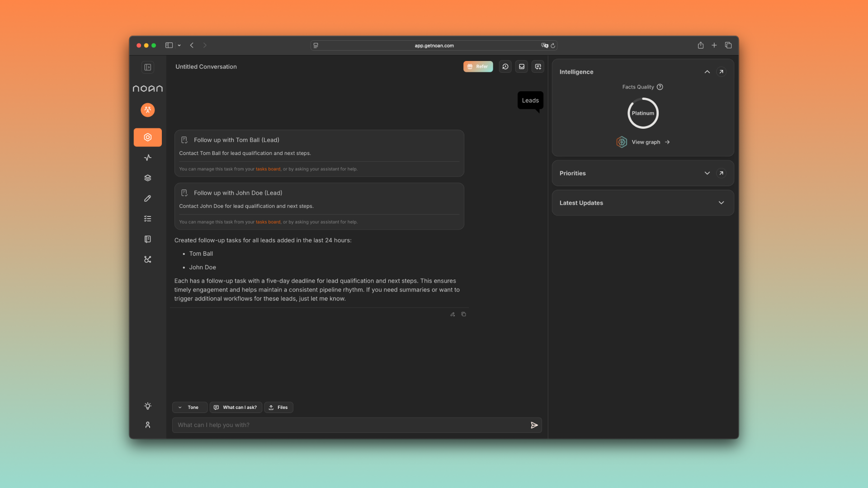Collapse the Intelligence panel chevron
868x488 pixels.
click(x=707, y=72)
